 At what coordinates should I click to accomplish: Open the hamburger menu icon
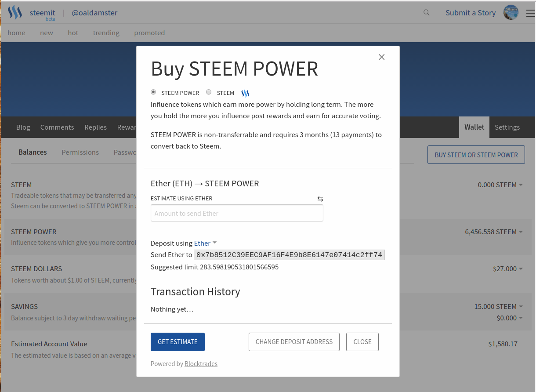[x=530, y=13]
